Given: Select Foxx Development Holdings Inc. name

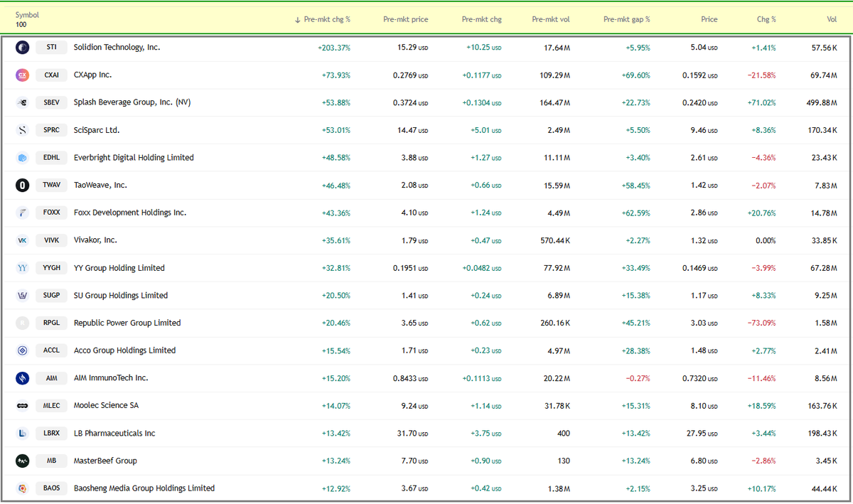Looking at the screenshot, I should click(x=130, y=213).
